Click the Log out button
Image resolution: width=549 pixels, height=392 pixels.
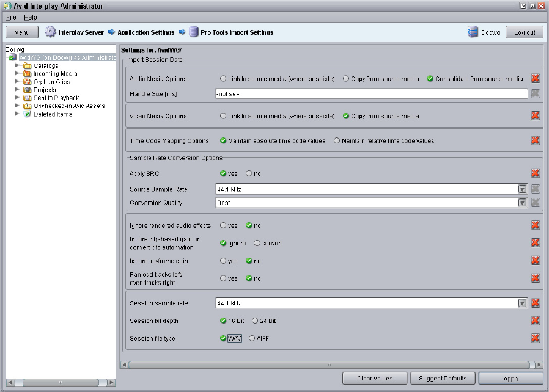(x=525, y=32)
